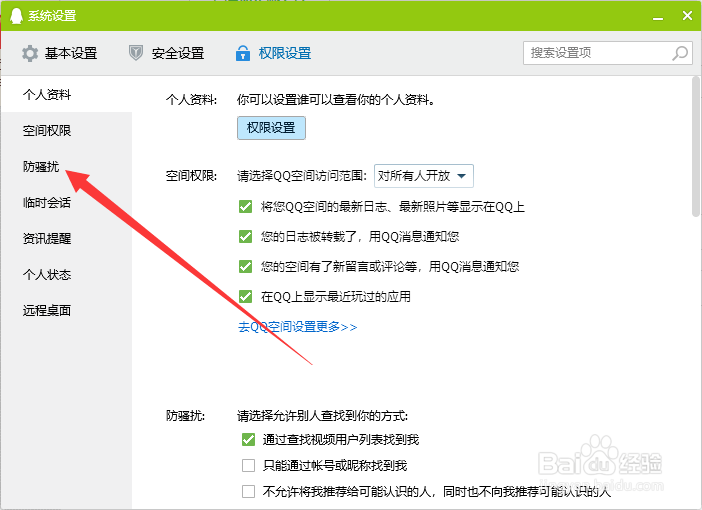Open 临时会话 in the sidebar
Viewport: 702px width, 510px height.
pos(66,202)
